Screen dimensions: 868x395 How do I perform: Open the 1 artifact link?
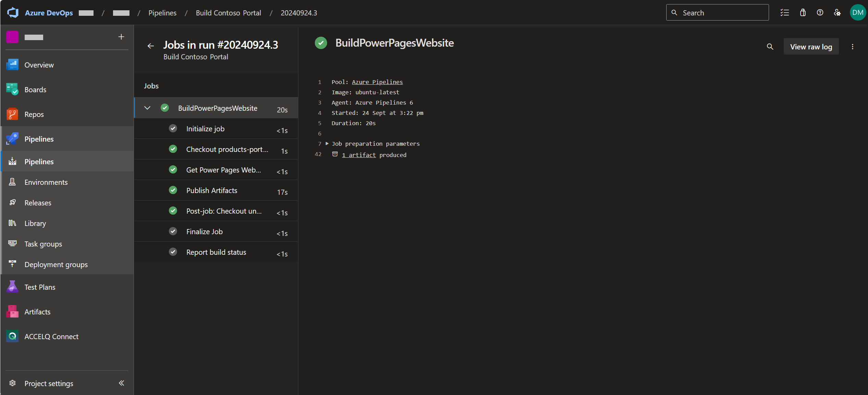tap(359, 155)
